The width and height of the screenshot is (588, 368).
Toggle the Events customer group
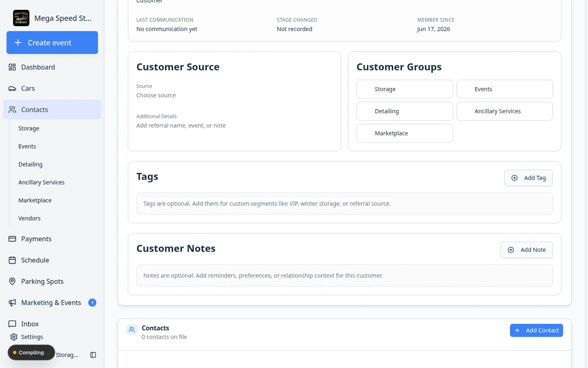[505, 89]
